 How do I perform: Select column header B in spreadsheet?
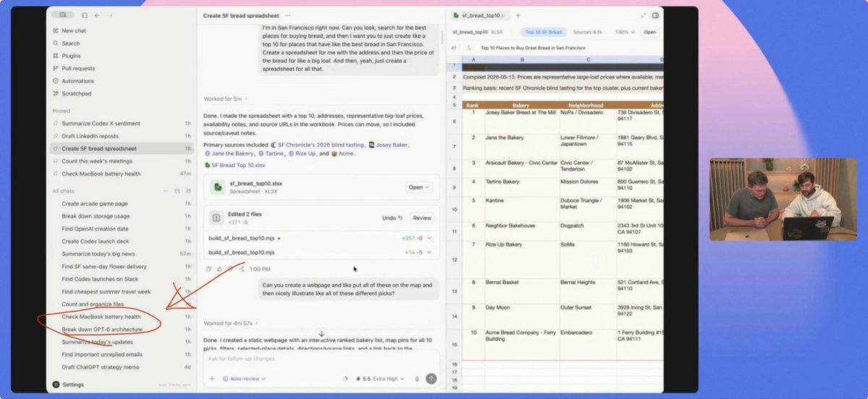click(x=522, y=59)
